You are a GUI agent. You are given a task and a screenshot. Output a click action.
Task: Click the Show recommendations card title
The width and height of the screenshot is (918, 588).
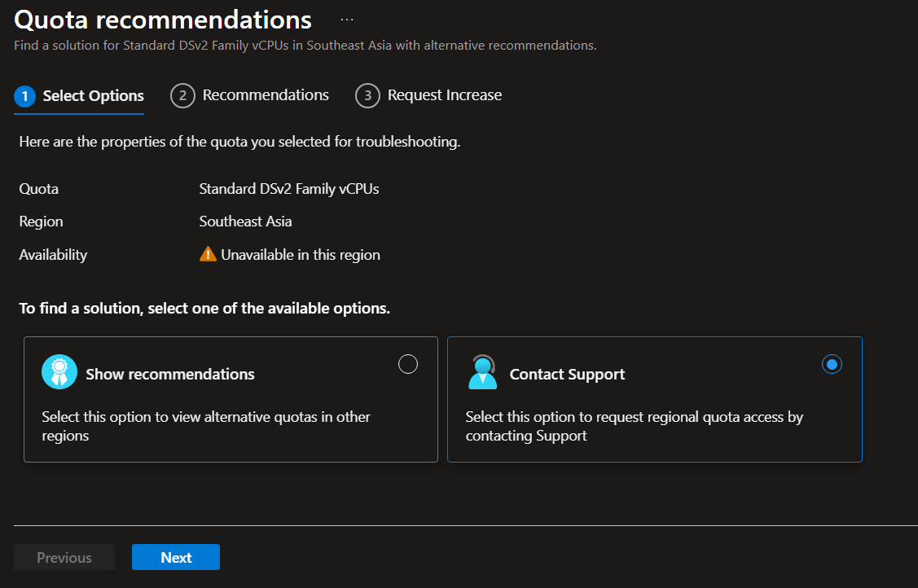[170, 375]
